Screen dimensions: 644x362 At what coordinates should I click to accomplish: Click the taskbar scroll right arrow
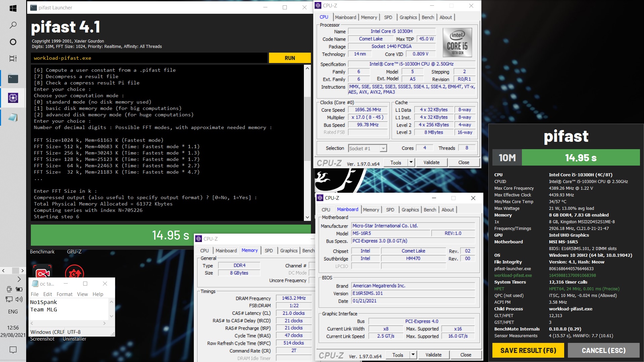click(x=22, y=270)
